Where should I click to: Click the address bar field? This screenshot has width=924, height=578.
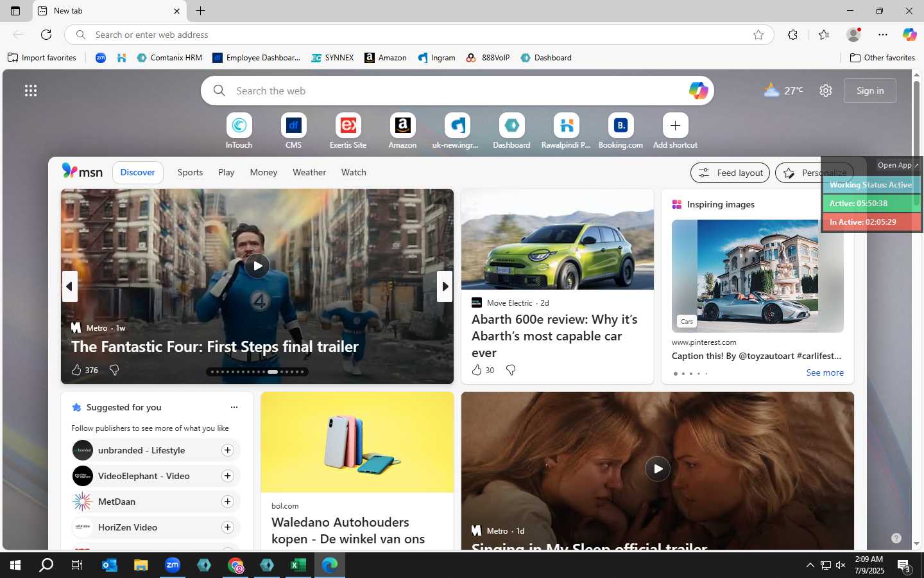pyautogui.click(x=418, y=35)
